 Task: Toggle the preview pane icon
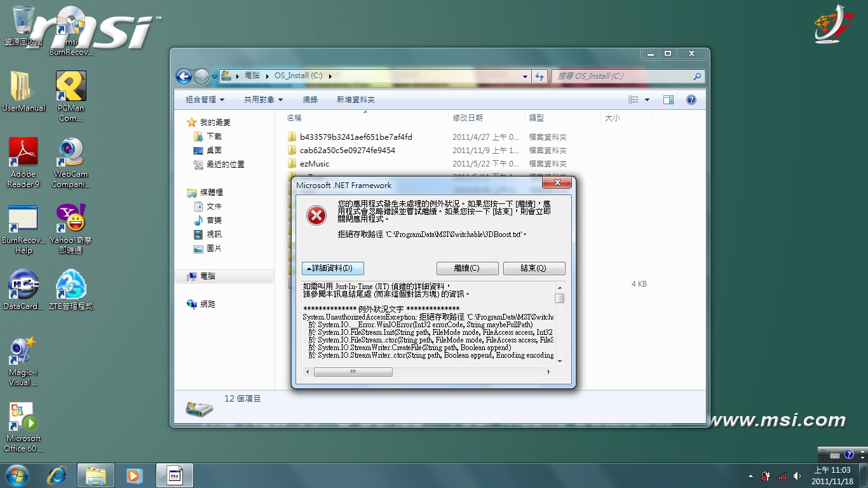(668, 100)
